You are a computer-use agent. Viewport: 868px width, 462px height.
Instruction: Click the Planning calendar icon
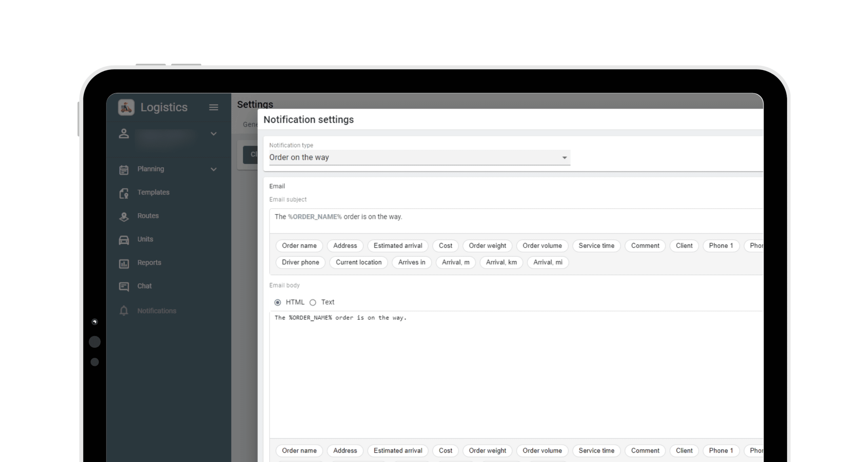(x=124, y=169)
